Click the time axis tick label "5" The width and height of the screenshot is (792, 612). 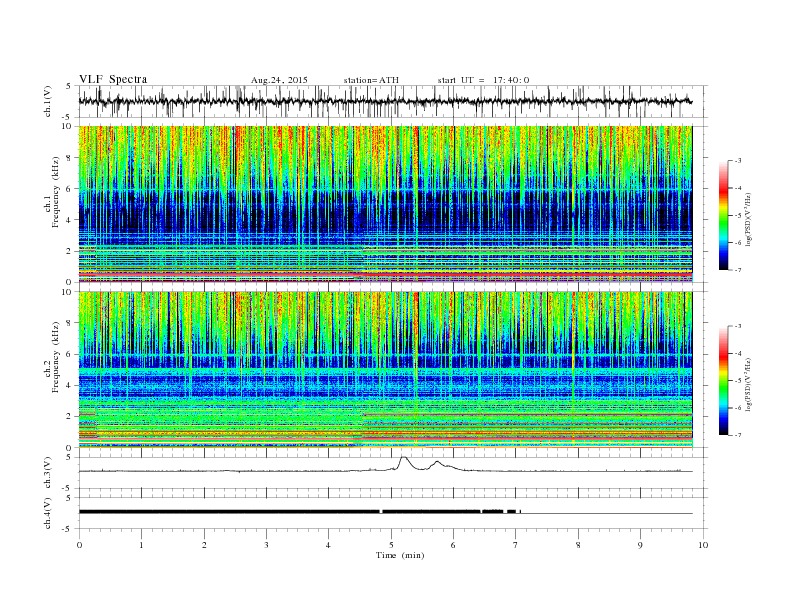pyautogui.click(x=391, y=545)
